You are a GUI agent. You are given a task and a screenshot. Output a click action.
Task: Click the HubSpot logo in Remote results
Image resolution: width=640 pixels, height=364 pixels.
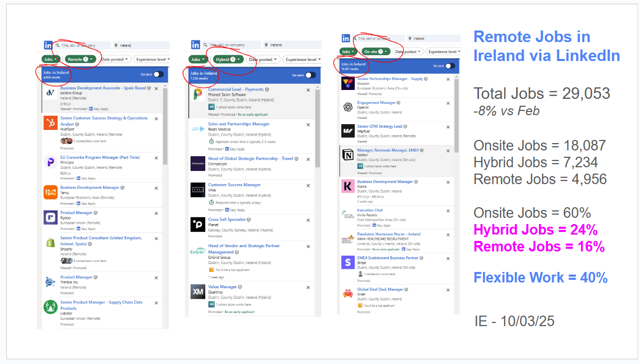(51, 123)
